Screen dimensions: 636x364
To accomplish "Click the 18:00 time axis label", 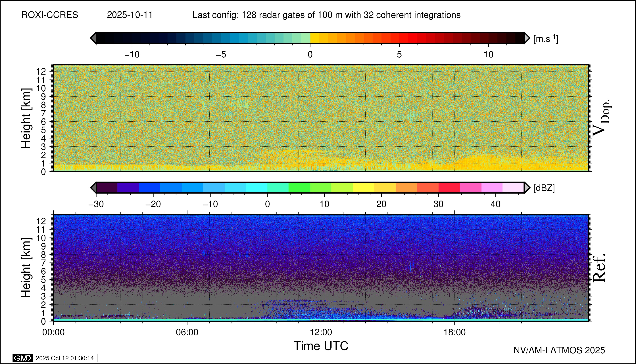I will click(x=455, y=332).
